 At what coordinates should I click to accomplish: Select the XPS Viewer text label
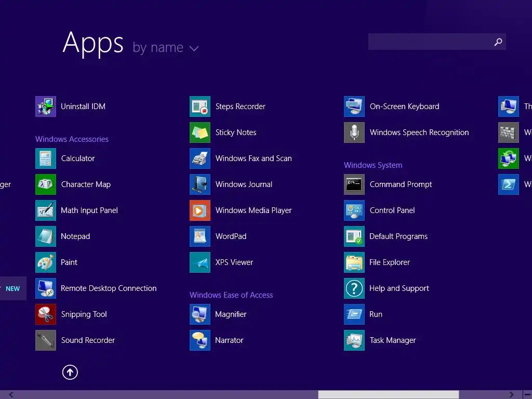234,262
